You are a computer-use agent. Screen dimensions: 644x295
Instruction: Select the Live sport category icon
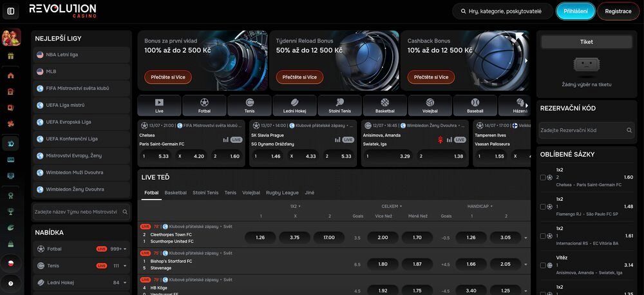[x=159, y=106]
